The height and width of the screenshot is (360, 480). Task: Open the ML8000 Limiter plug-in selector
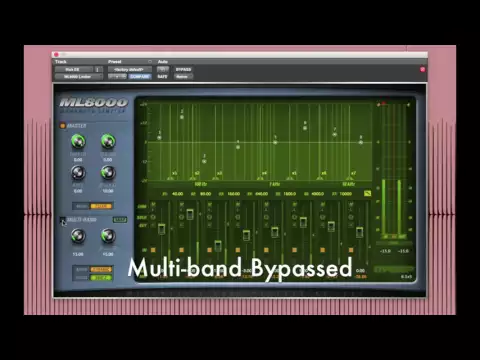tap(79, 77)
